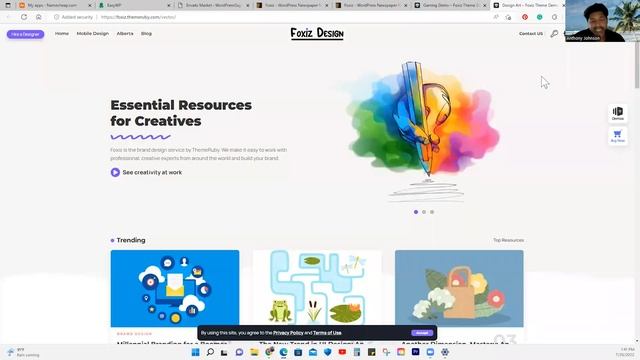Go to the Blog menu item

146,33
